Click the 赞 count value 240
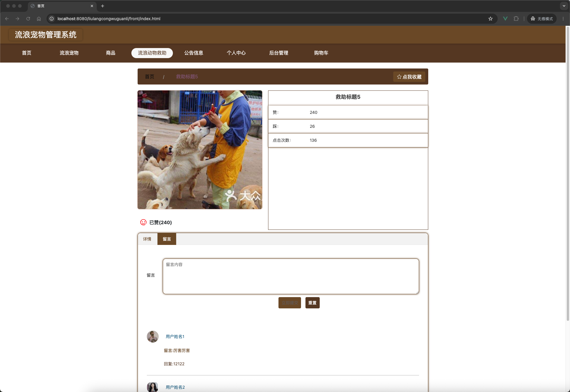 [313, 112]
